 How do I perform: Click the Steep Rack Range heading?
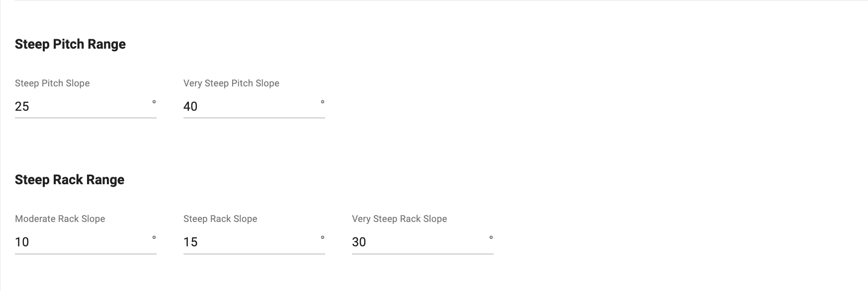point(70,180)
